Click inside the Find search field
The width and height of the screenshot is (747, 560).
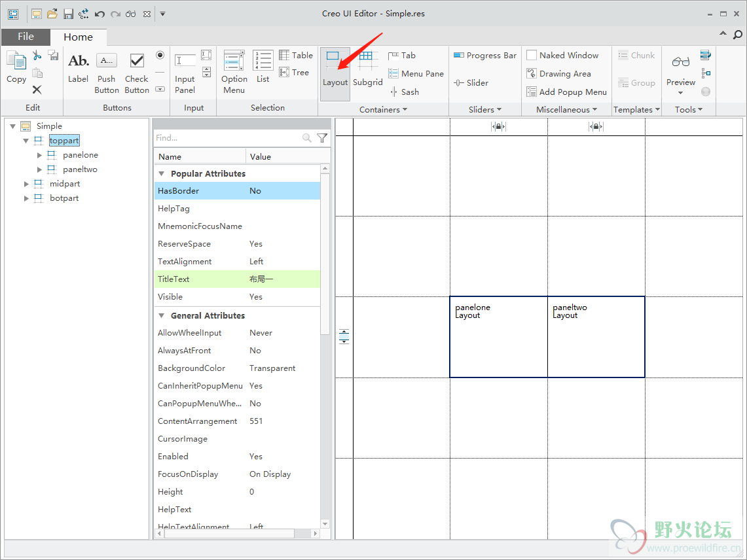pos(228,138)
